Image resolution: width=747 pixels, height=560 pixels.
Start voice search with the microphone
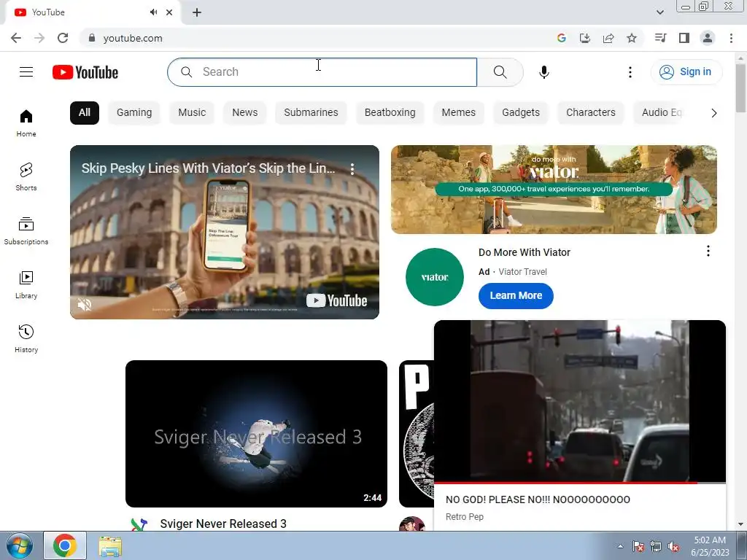tap(544, 72)
